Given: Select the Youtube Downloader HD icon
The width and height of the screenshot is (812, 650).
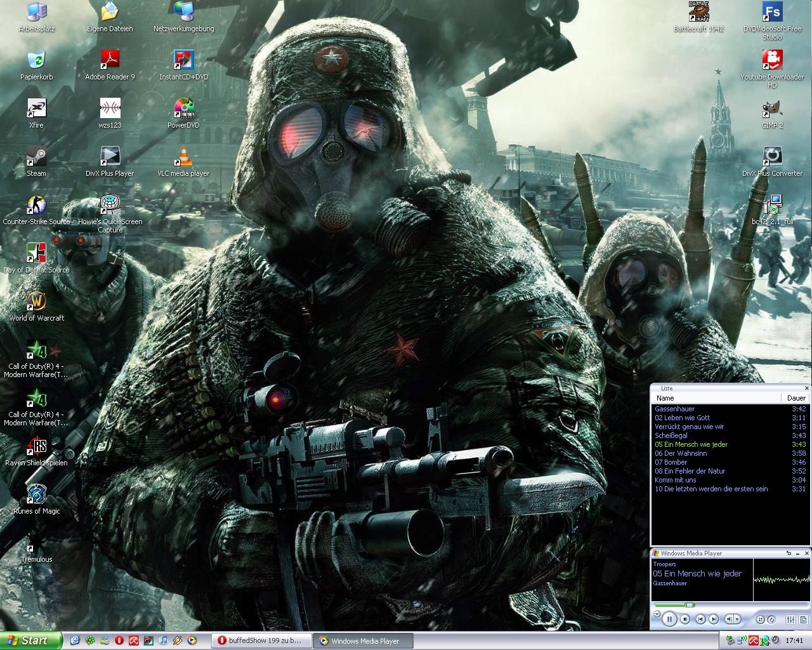Looking at the screenshot, I should click(x=772, y=69).
